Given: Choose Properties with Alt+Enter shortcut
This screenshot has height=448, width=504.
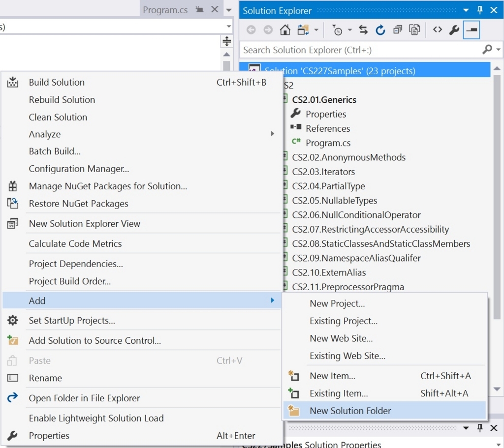Looking at the screenshot, I should (x=141, y=436).
